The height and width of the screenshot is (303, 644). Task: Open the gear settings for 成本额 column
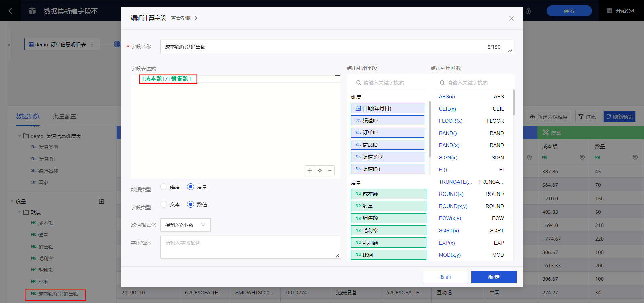coord(582,157)
